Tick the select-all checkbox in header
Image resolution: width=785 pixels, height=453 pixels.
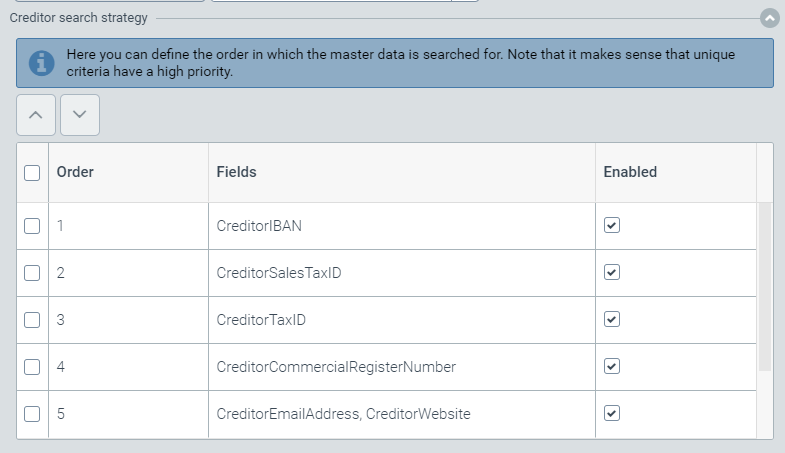[x=32, y=172]
